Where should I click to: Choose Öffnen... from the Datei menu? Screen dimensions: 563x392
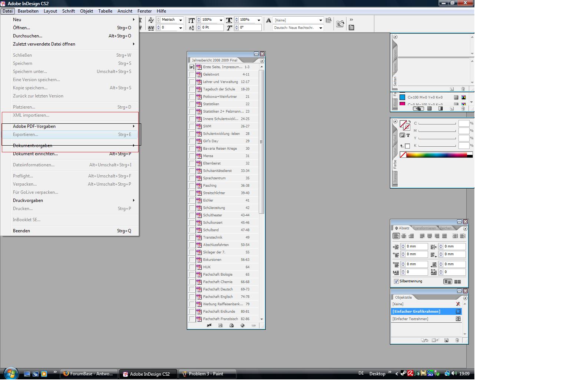tap(70, 28)
